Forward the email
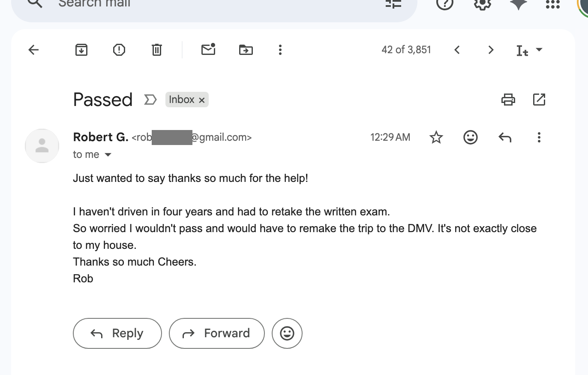The height and width of the screenshot is (375, 588). (x=216, y=333)
